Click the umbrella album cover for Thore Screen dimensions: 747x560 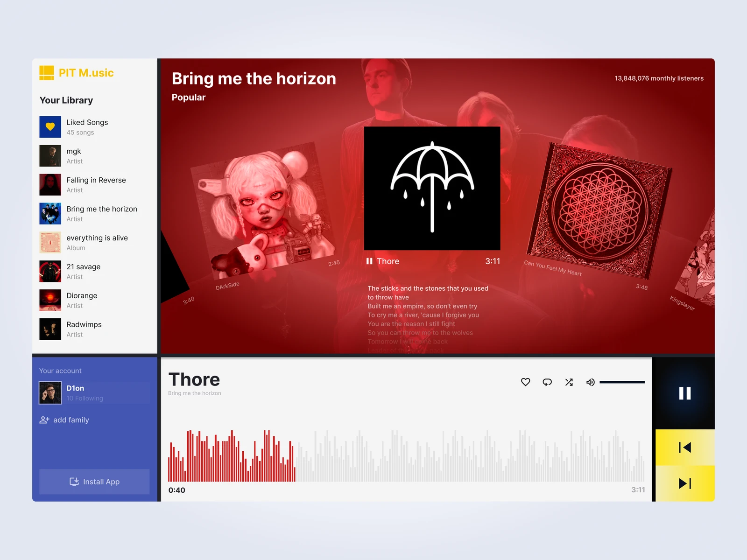pyautogui.click(x=432, y=189)
